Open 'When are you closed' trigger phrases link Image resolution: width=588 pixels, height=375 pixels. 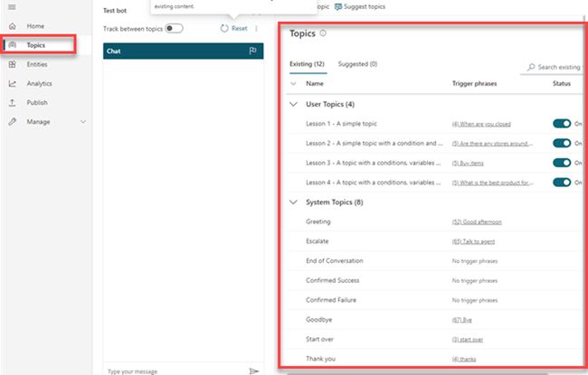(x=481, y=124)
